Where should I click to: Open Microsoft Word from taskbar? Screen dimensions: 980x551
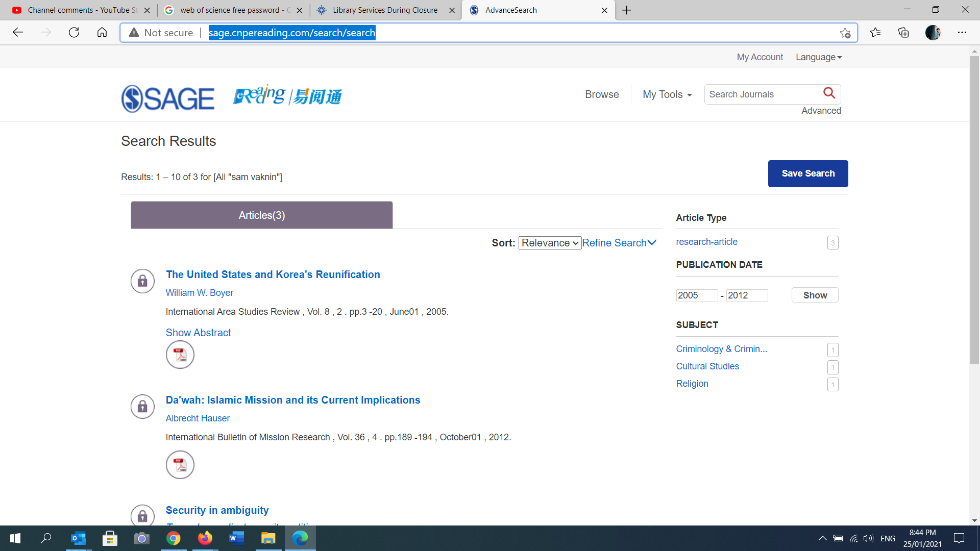pyautogui.click(x=236, y=538)
